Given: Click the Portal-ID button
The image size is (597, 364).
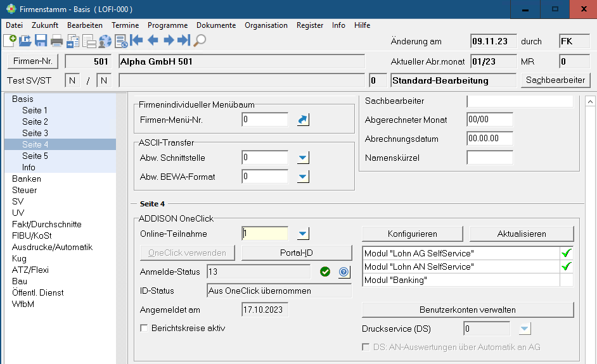Looking at the screenshot, I should click(x=297, y=253).
